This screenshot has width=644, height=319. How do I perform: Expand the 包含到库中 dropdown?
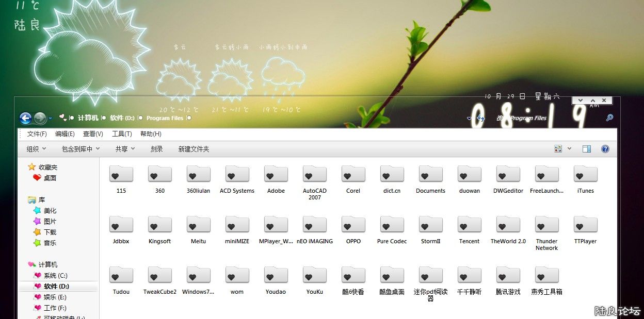click(x=81, y=149)
